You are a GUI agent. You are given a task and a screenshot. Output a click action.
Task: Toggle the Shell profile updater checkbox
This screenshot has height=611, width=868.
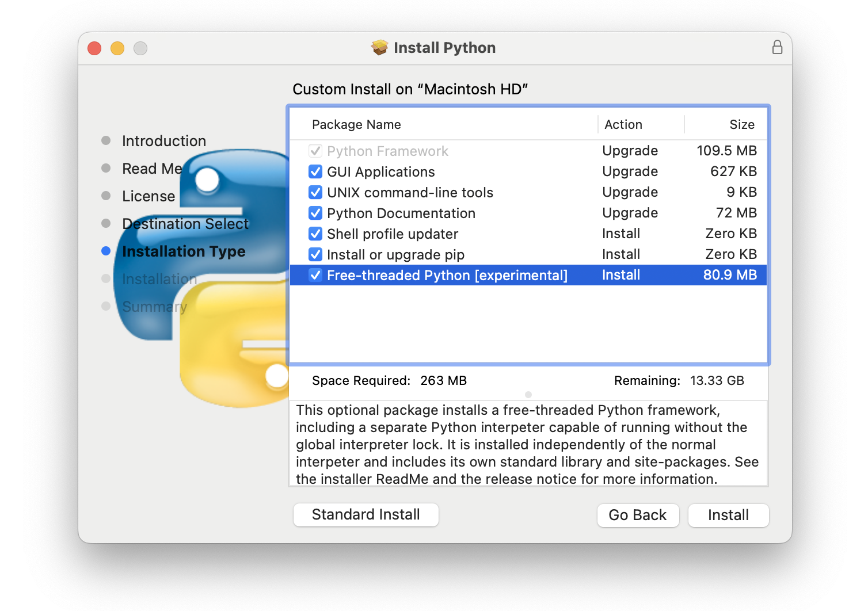coord(315,234)
